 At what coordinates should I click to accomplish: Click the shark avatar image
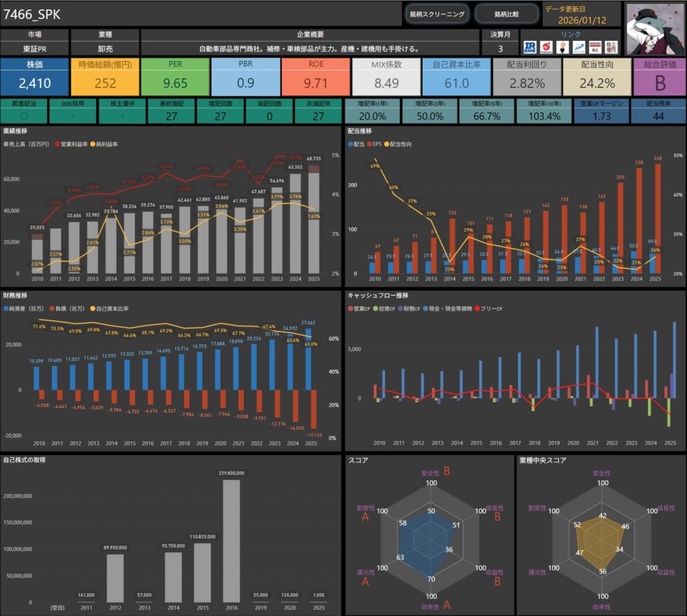coord(653,28)
